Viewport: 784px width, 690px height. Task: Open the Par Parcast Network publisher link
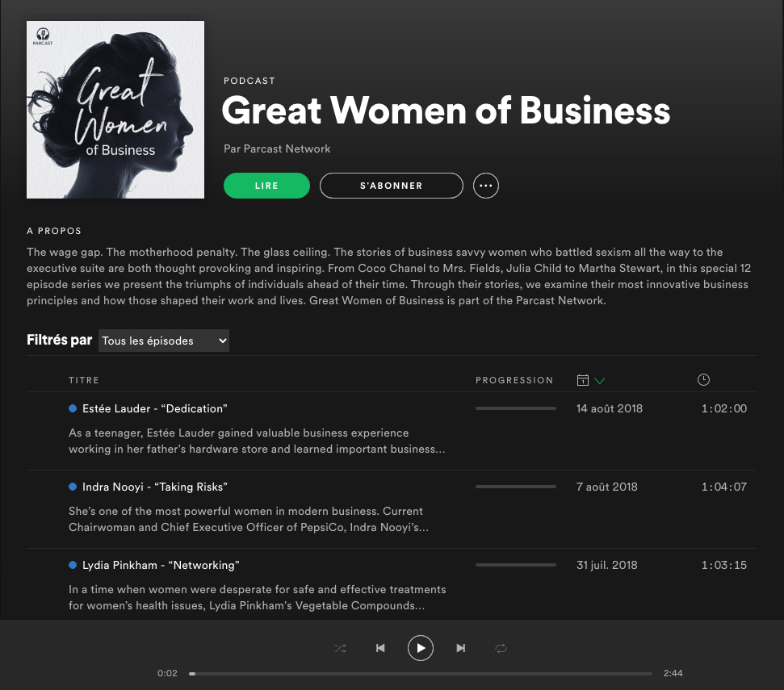[x=277, y=148]
